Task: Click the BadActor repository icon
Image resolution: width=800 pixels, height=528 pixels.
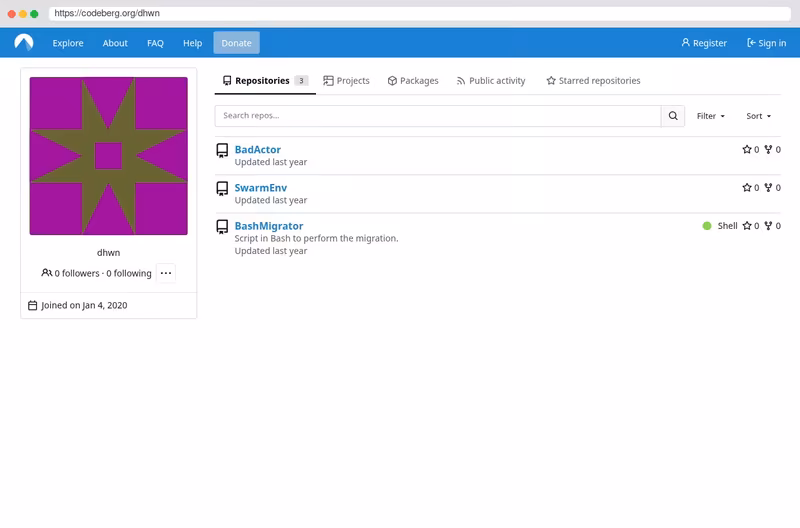Action: coord(222,150)
